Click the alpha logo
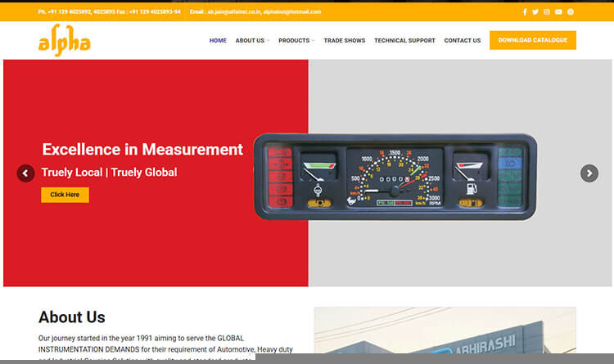Screen dimensions: 614x364 click(x=64, y=40)
